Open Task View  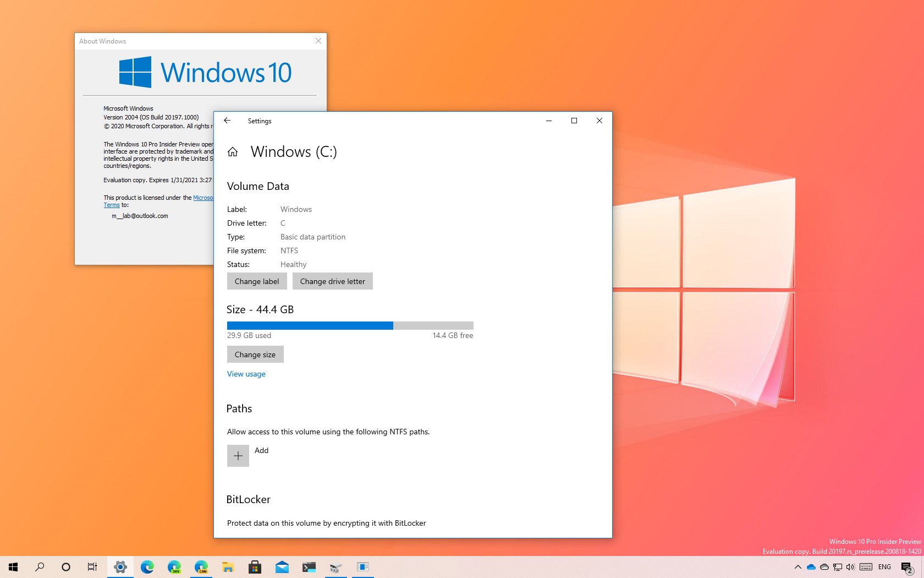92,567
